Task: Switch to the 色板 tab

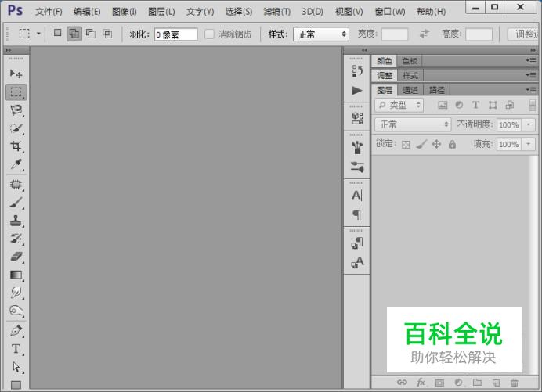Action: [x=410, y=61]
